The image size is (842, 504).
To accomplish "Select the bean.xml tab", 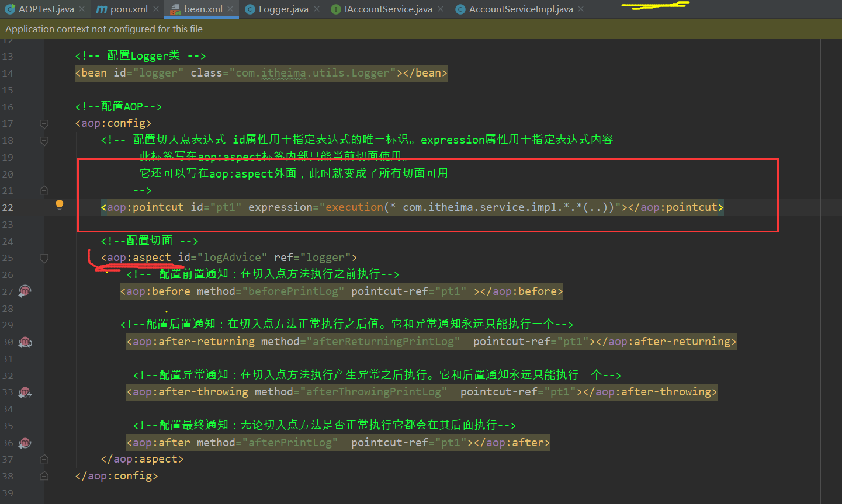I will [x=203, y=9].
